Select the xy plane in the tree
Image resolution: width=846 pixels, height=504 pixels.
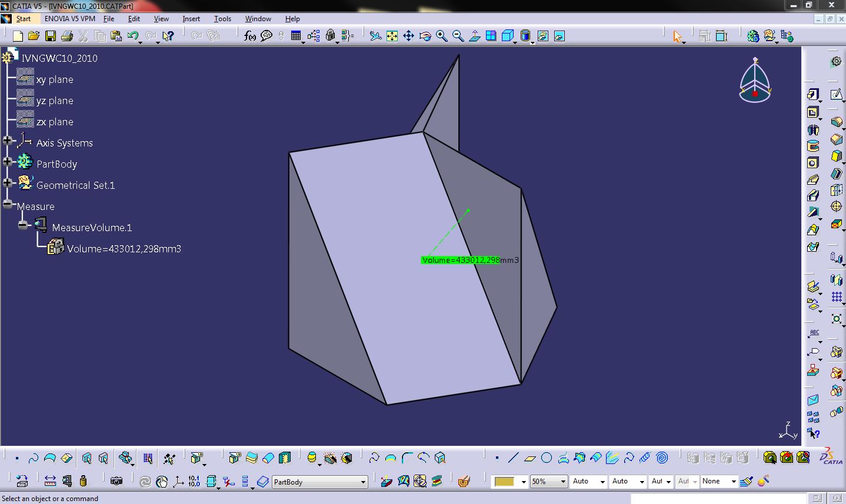(x=55, y=79)
